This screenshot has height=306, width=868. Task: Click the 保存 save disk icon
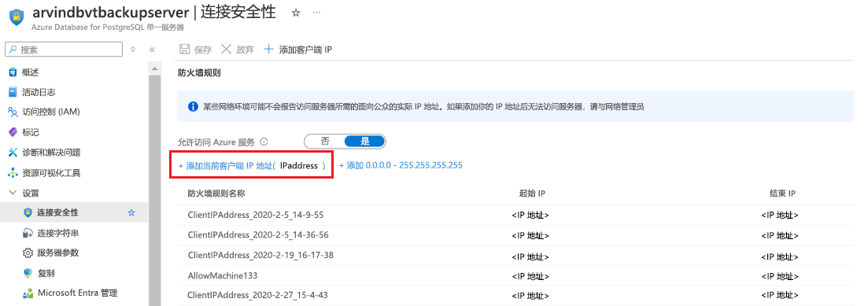click(x=185, y=50)
